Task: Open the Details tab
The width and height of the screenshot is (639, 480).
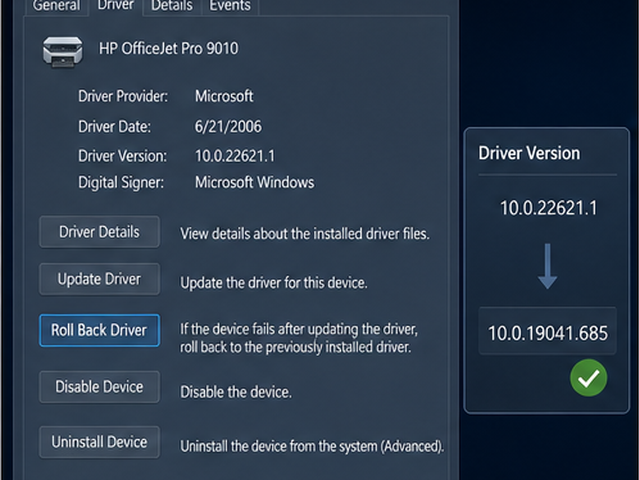Action: click(172, 6)
